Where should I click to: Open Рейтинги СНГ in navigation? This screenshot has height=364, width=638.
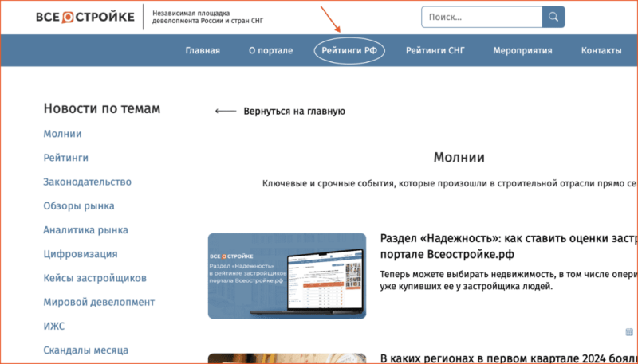(x=435, y=51)
